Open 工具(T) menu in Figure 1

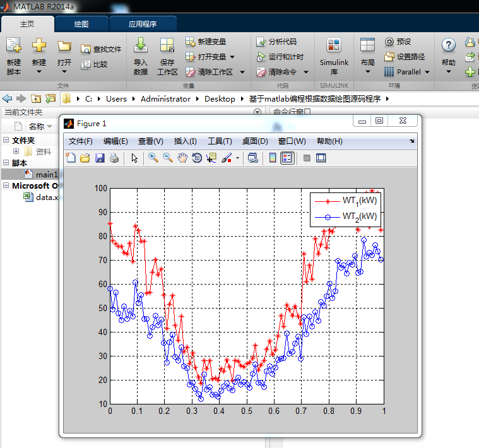220,141
